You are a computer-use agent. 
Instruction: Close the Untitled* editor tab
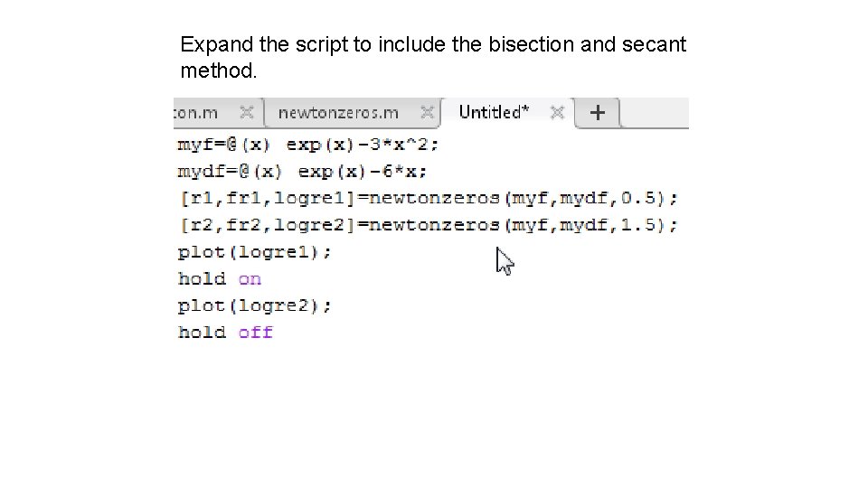click(x=558, y=113)
